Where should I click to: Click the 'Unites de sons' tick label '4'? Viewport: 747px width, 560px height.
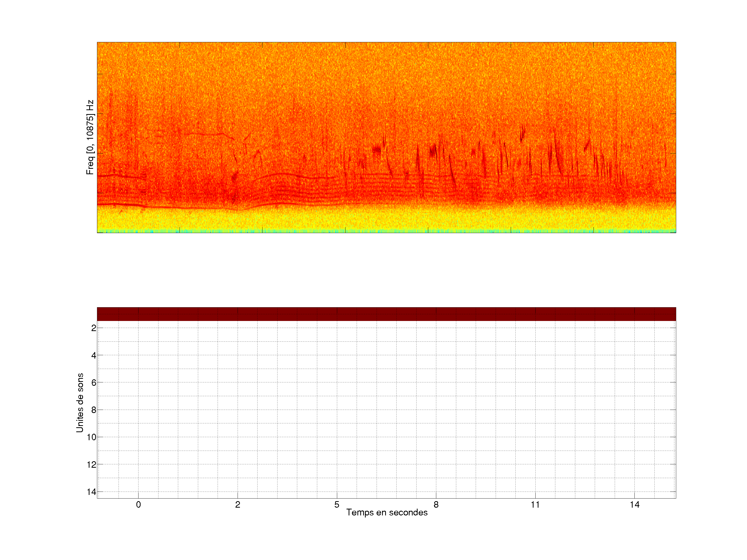click(x=94, y=355)
